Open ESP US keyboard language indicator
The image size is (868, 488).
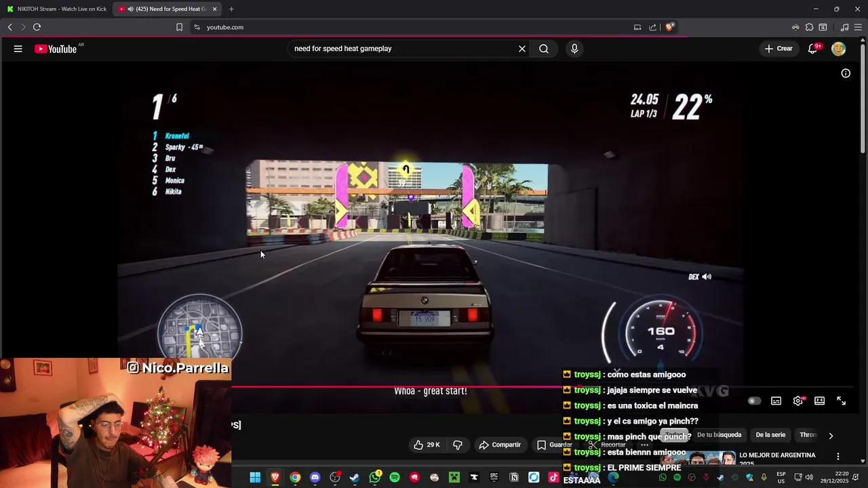[x=781, y=477]
